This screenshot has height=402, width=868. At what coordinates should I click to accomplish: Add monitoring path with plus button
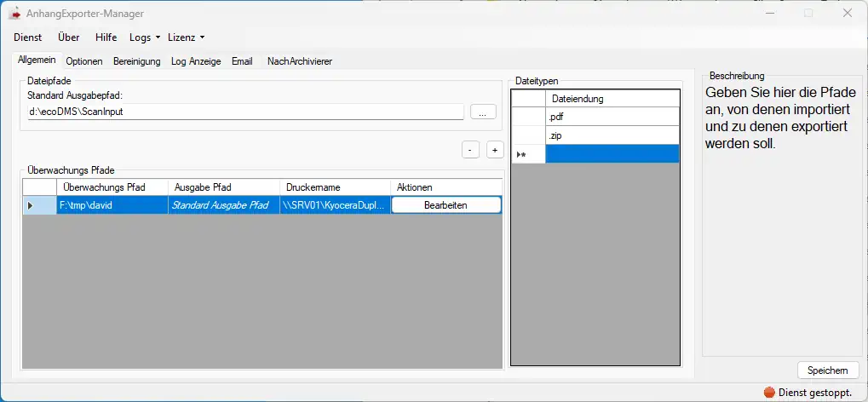[x=495, y=150]
